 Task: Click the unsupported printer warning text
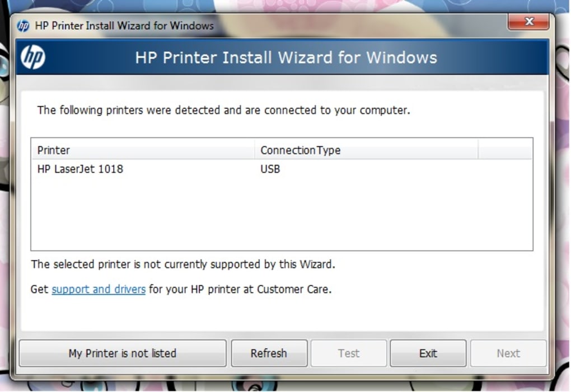point(183,264)
